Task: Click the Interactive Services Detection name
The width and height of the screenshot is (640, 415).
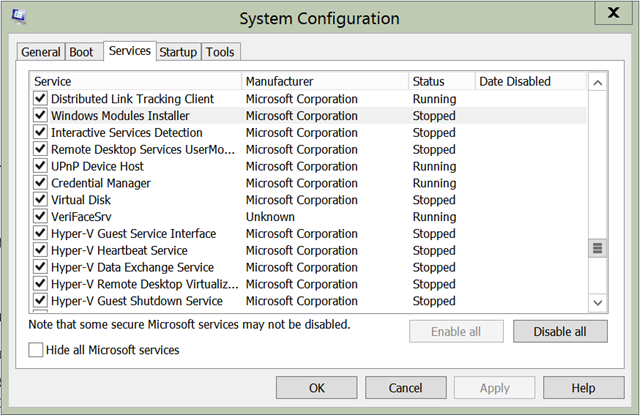Action: click(x=127, y=133)
